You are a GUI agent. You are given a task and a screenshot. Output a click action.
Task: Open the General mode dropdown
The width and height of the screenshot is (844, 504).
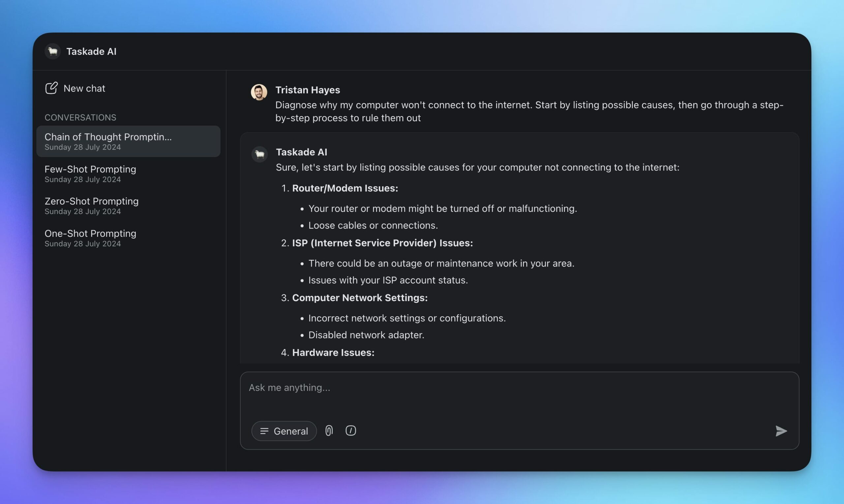pos(284,431)
